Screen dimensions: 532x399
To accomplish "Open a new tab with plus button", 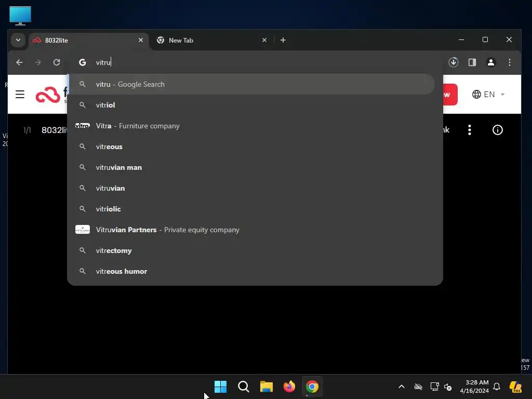I will pyautogui.click(x=283, y=40).
